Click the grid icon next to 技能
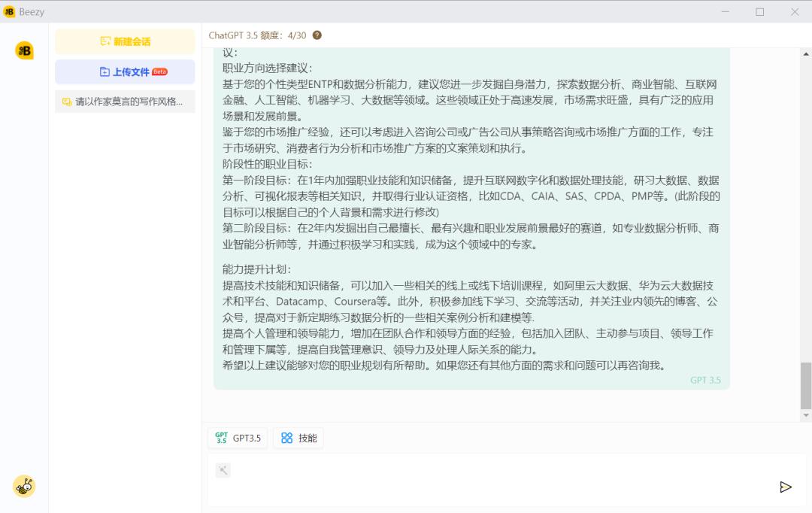812x513 pixels. [x=286, y=438]
